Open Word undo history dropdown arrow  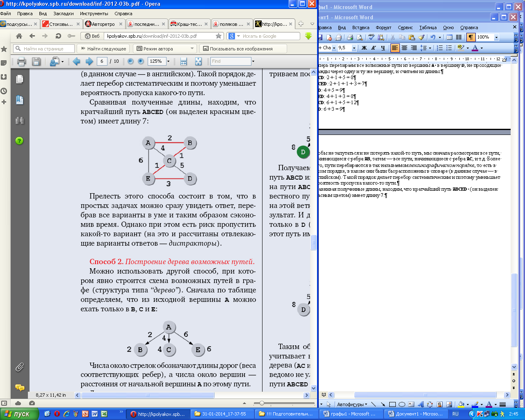(x=440, y=37)
